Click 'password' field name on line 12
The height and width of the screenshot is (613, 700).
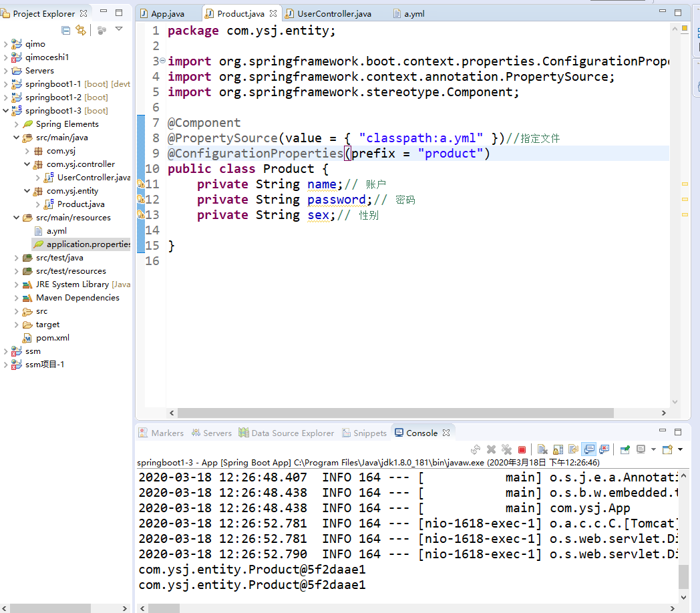(337, 200)
